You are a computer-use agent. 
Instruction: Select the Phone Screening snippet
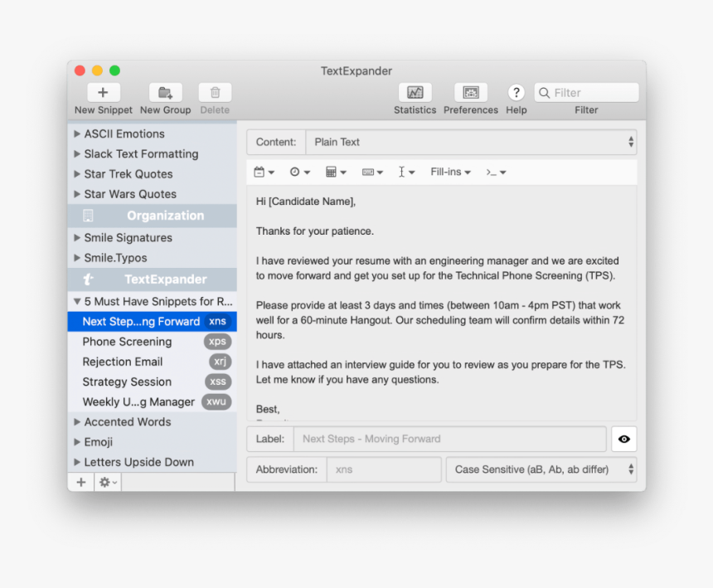tap(152, 342)
